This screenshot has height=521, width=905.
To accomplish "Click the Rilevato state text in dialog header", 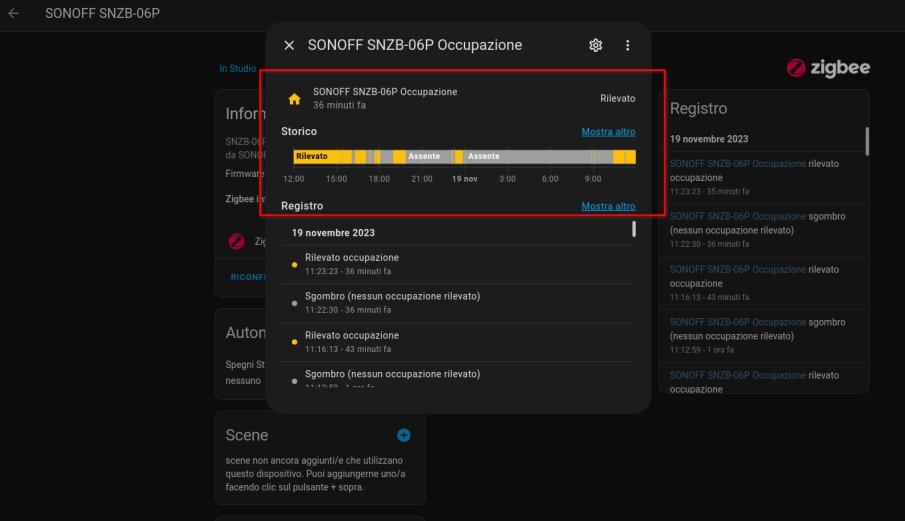I will pos(618,99).
